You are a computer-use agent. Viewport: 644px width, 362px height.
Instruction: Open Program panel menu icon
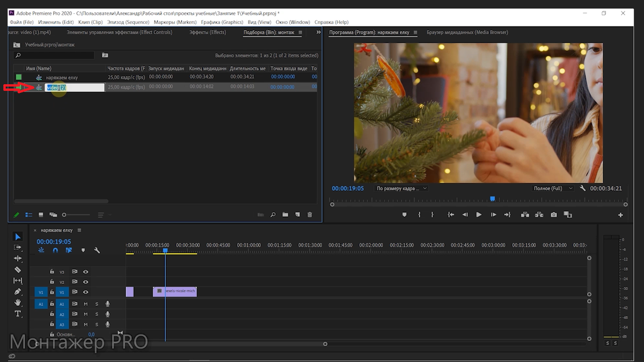[415, 33]
